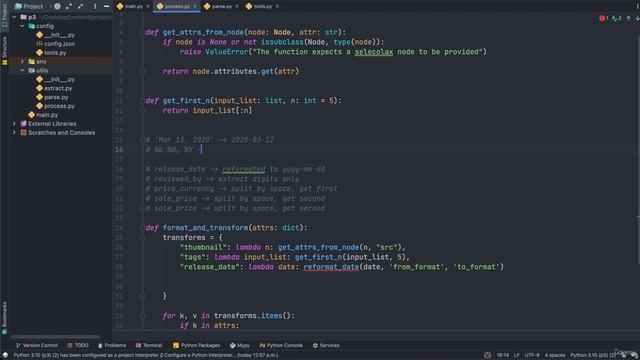Expand the env folder chevron
640x360 pixels.
[22, 61]
